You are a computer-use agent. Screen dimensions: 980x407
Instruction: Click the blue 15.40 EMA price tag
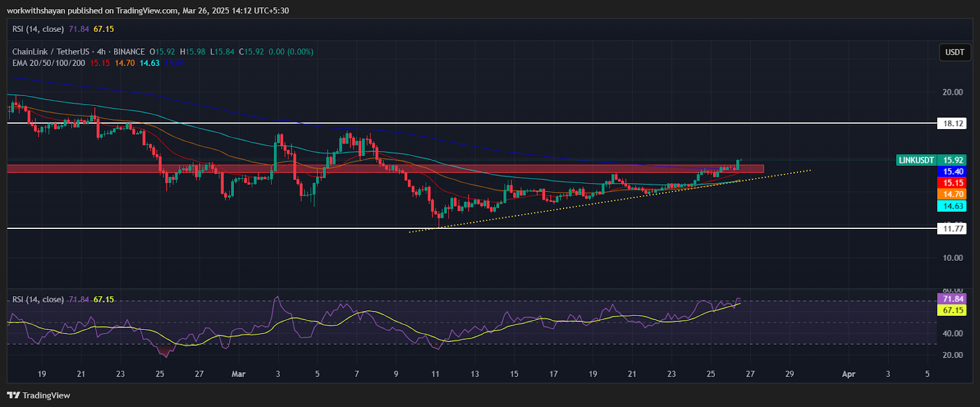(952, 172)
